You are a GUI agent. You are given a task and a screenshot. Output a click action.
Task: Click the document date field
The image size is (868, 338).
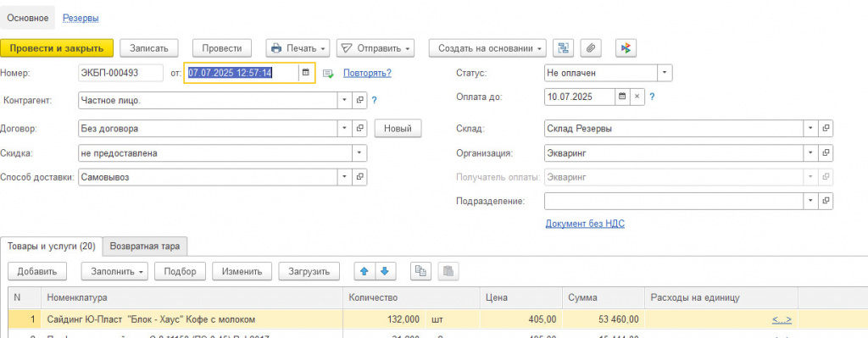click(242, 73)
